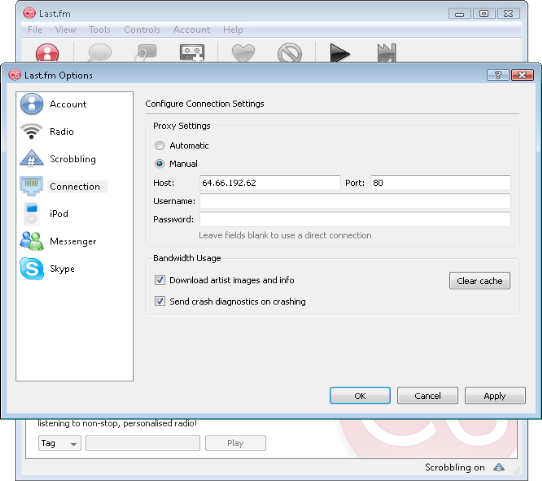Open the Account options icon
This screenshot has width=542, height=481.
coord(31,104)
